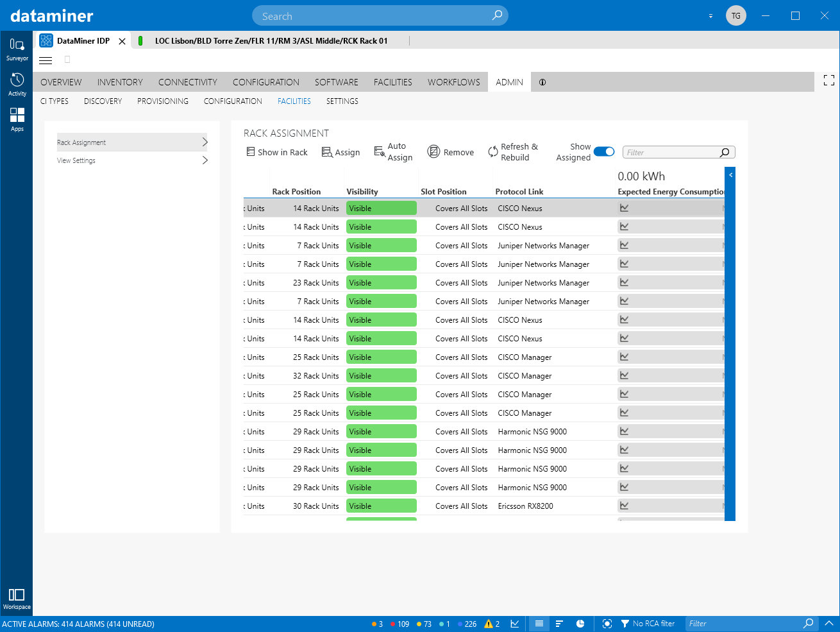This screenshot has width=840, height=632.
Task: Sort by the Visibility column header
Action: (362, 192)
